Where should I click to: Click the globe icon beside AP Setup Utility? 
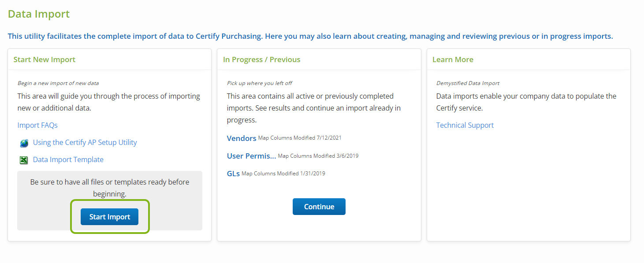point(24,143)
